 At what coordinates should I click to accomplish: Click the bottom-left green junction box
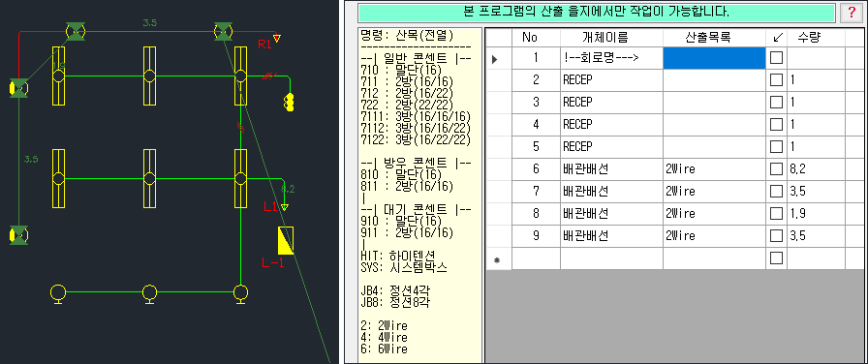18,235
